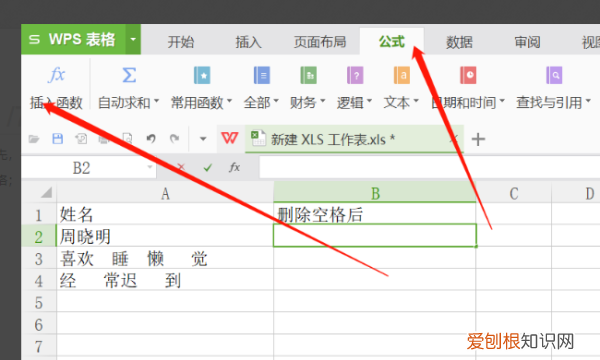Viewport: 600px width, 360px height.
Task: Expand 全部 dropdown arrow
Action: pyautogui.click(x=276, y=101)
